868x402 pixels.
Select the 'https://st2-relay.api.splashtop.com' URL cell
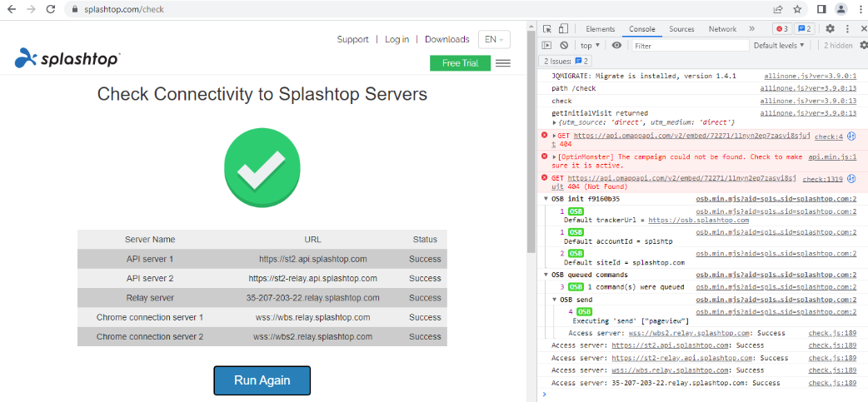pyautogui.click(x=312, y=278)
